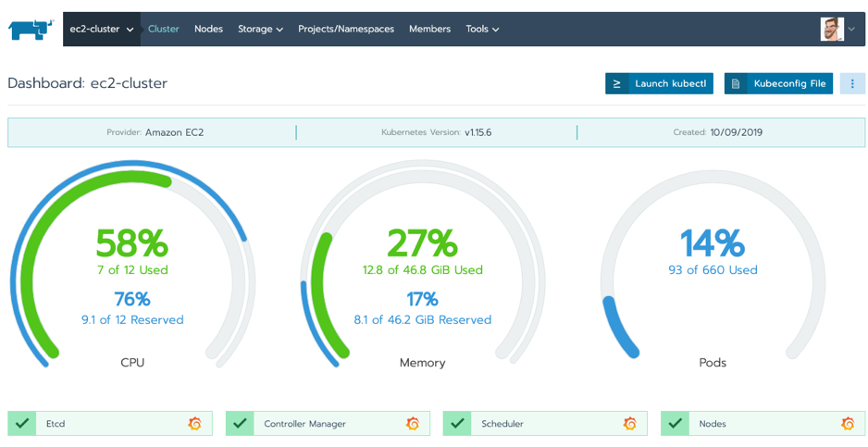Click the Controller Manager checkmark status
This screenshot has height=447, width=868.
(240, 424)
